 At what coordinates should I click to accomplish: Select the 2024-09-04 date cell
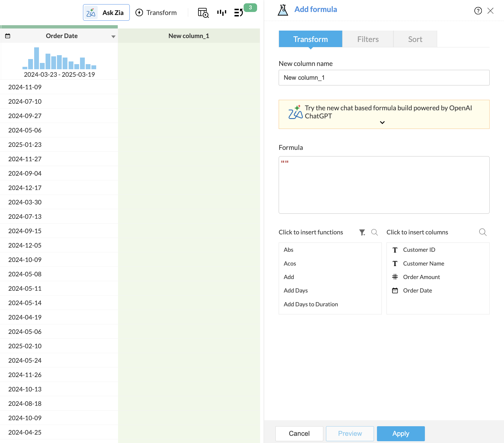(x=59, y=173)
